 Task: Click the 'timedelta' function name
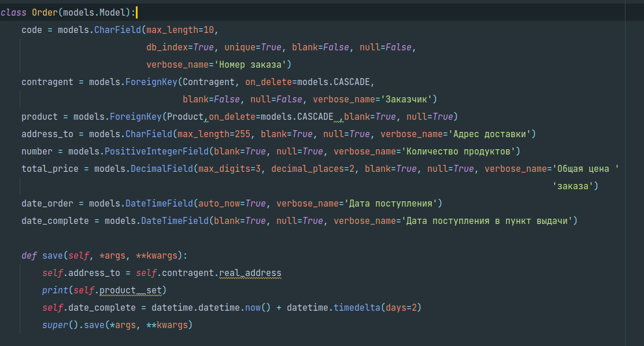[x=357, y=307]
